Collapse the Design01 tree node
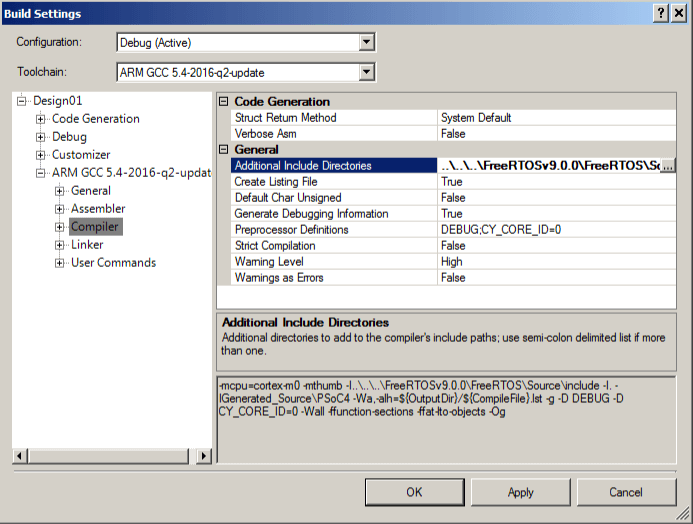The image size is (693, 524). tap(22, 101)
